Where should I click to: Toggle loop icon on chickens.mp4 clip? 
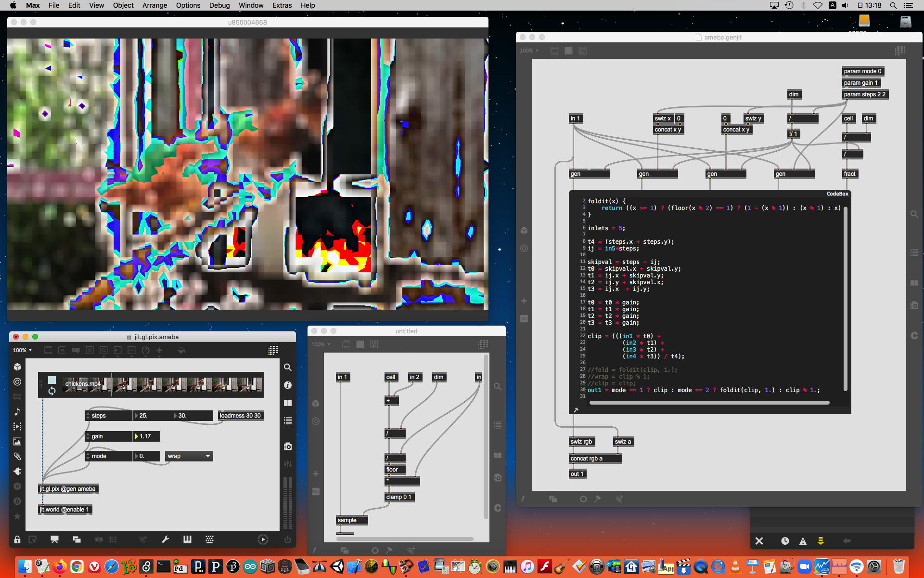(52, 391)
